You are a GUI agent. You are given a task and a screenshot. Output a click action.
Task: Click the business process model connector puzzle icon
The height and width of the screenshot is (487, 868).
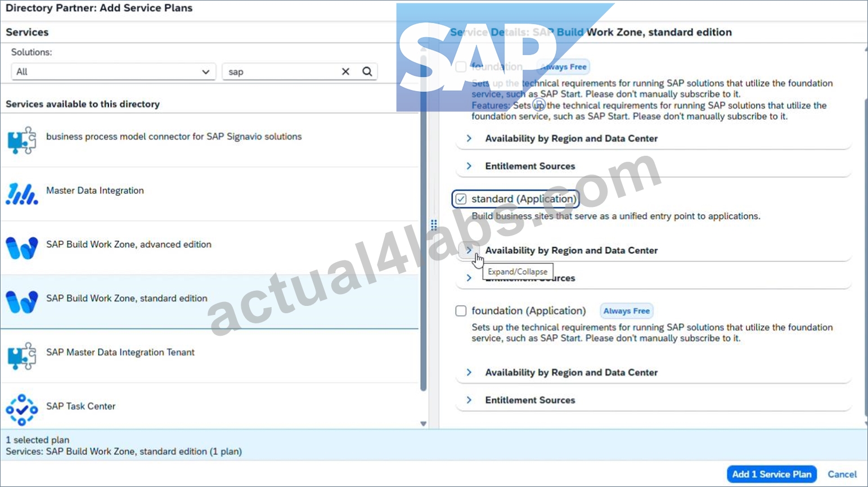[22, 140]
